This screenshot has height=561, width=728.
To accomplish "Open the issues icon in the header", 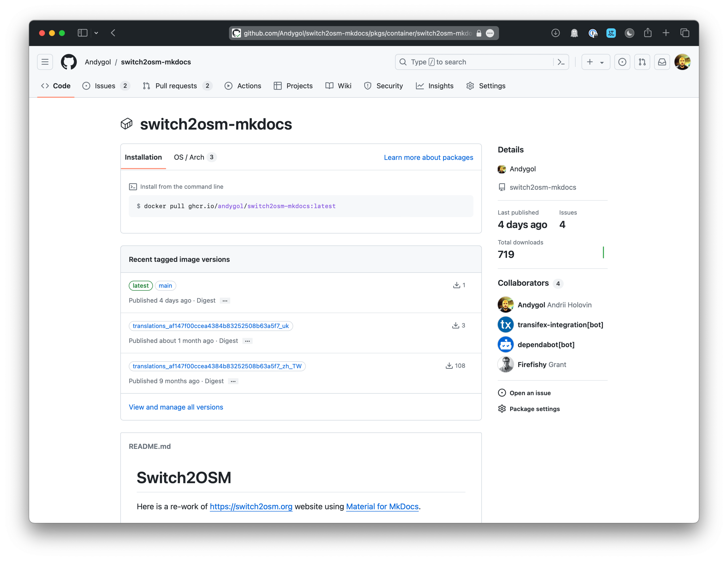I will 622,62.
